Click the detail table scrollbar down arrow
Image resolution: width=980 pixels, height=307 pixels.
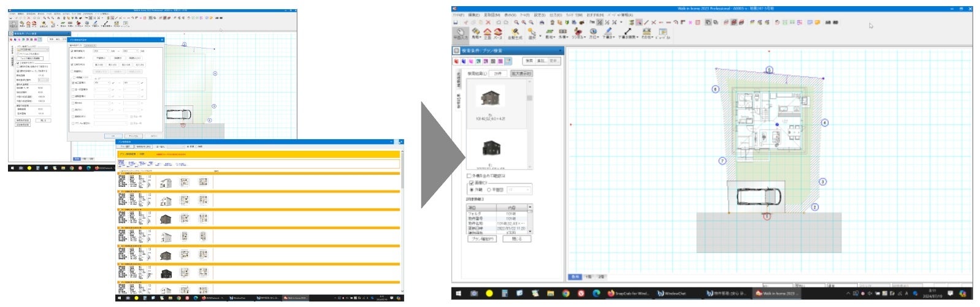(x=530, y=232)
